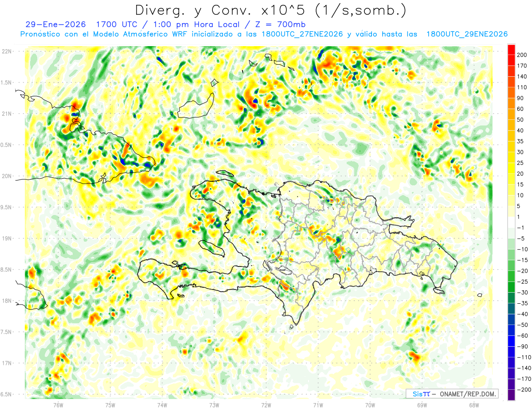Click the positive '25' colorbar label
532x411 pixels.
point(520,163)
